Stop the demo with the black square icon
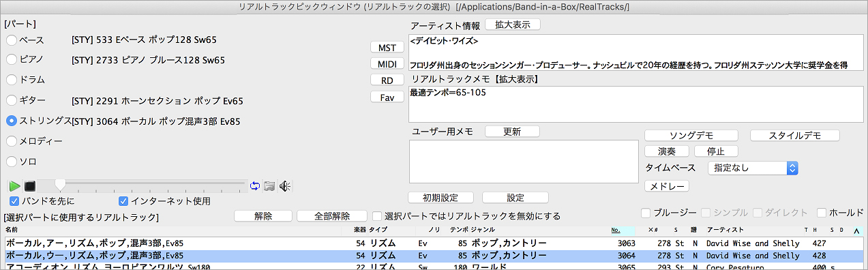The width and height of the screenshot is (868, 270). [x=29, y=185]
